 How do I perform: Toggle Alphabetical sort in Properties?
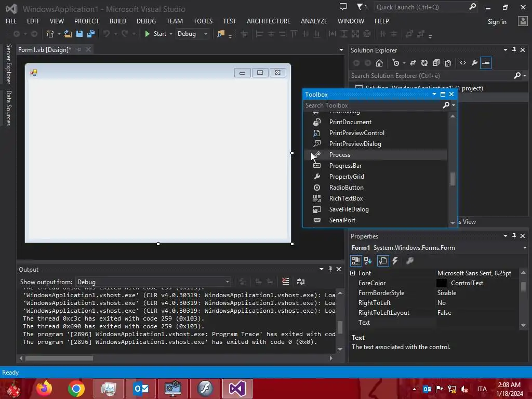click(368, 261)
